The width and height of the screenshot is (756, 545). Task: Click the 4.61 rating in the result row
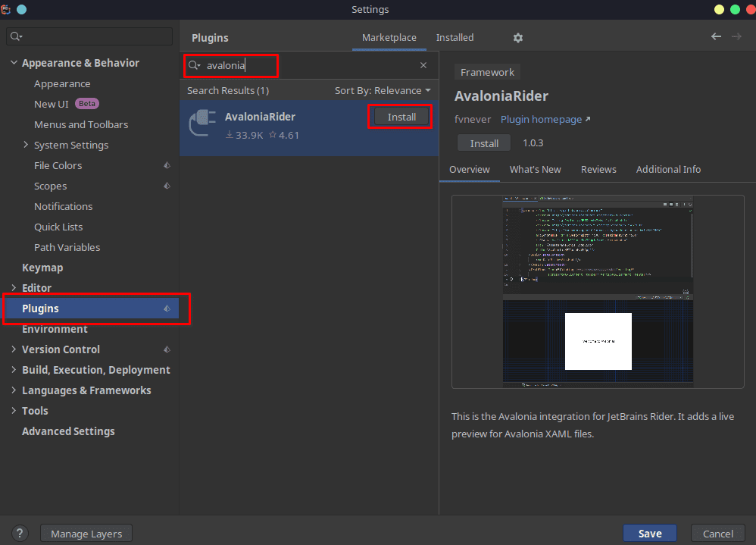[x=284, y=135]
